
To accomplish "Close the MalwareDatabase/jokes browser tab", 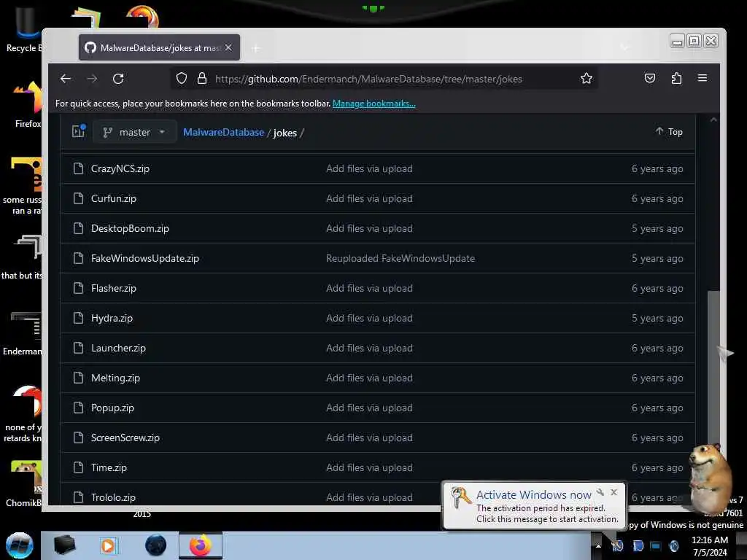I will pyautogui.click(x=228, y=47).
